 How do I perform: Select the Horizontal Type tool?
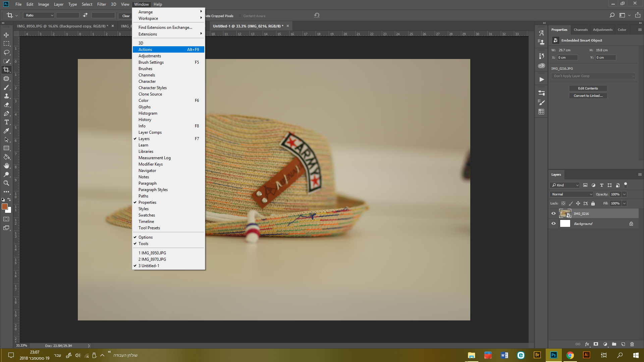coord(6,122)
